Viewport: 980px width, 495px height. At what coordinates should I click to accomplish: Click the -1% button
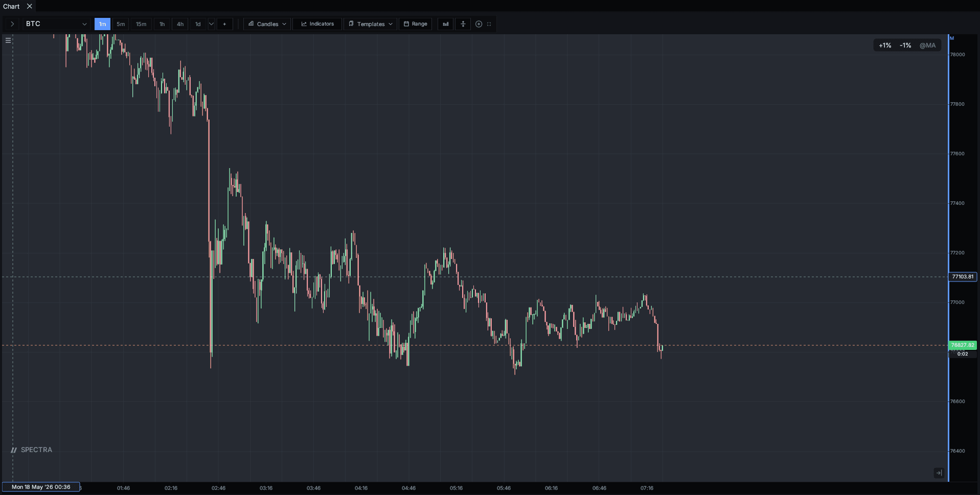905,45
